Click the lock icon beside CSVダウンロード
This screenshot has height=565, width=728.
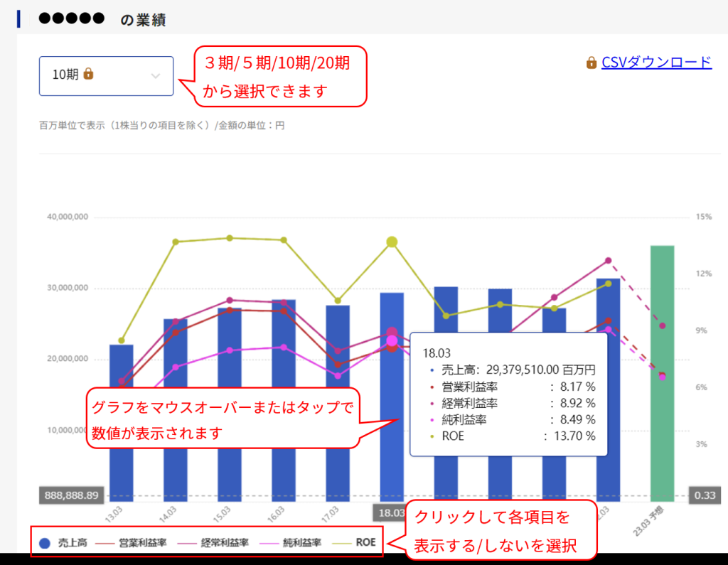tap(591, 63)
